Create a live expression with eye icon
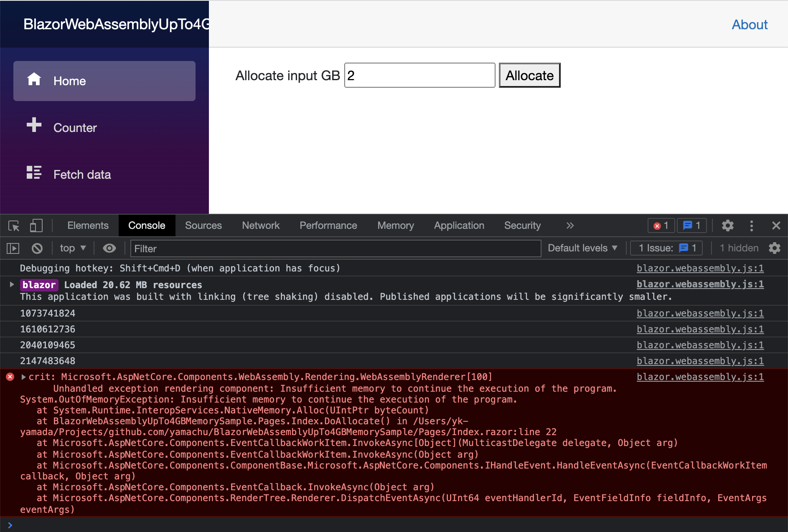788x532 pixels. (109, 248)
